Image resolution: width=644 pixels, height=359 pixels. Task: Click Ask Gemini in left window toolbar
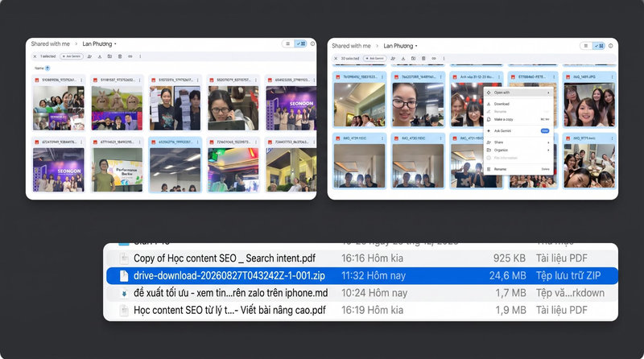pyautogui.click(x=72, y=56)
